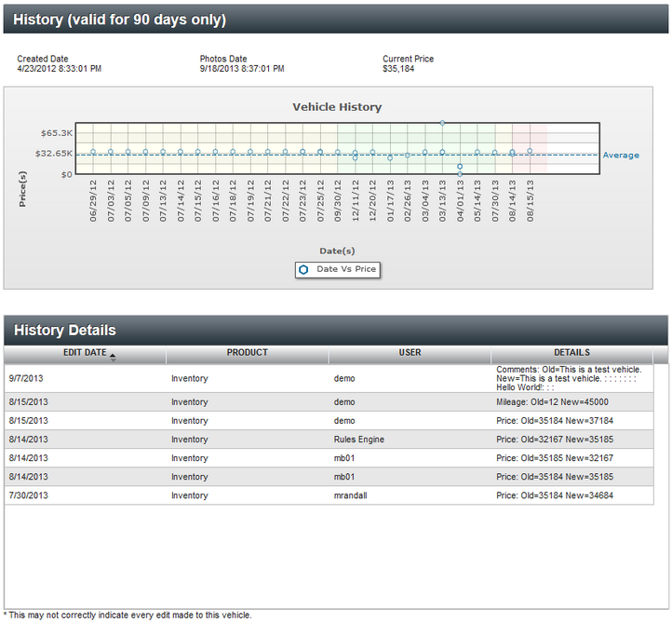Image resolution: width=672 pixels, height=623 pixels.
Task: Click the 09/30/12 date axis label
Action: tap(338, 201)
